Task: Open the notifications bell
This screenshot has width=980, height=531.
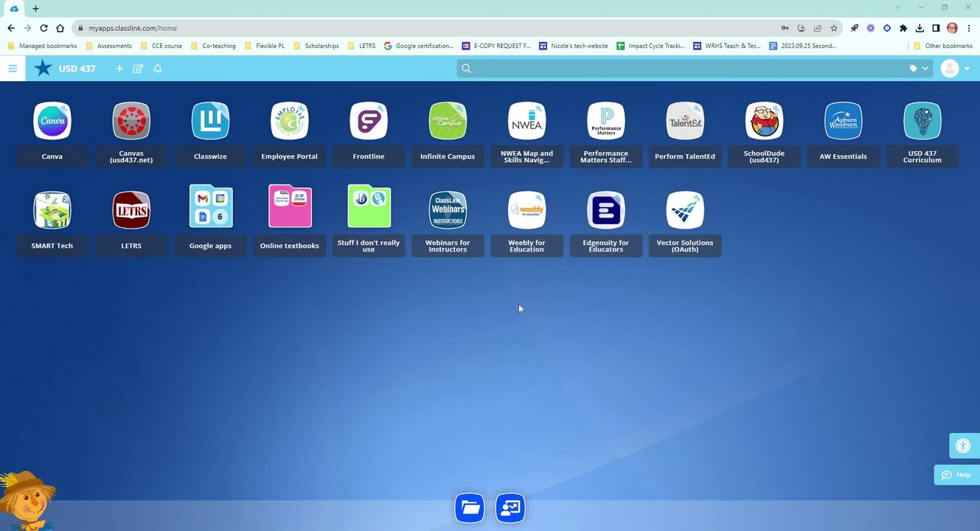Action: [157, 69]
